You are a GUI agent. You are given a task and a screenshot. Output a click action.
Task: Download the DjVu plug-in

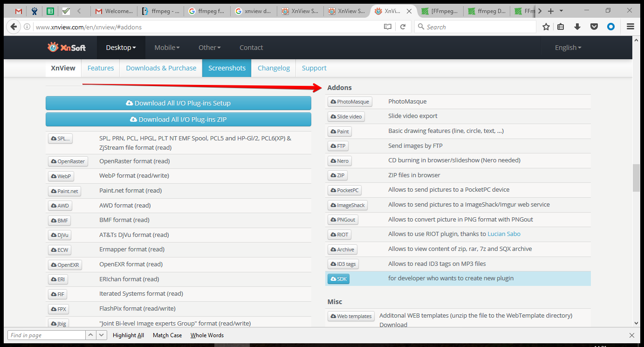click(60, 235)
